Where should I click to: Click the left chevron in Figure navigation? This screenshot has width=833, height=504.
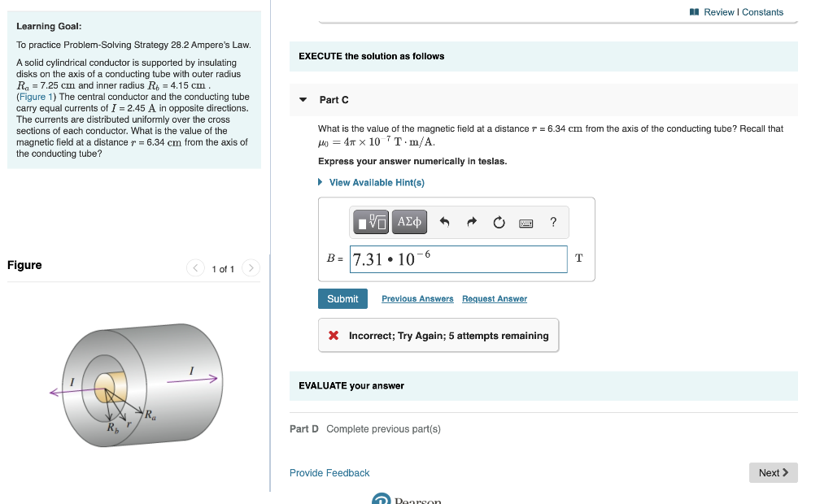coord(195,267)
